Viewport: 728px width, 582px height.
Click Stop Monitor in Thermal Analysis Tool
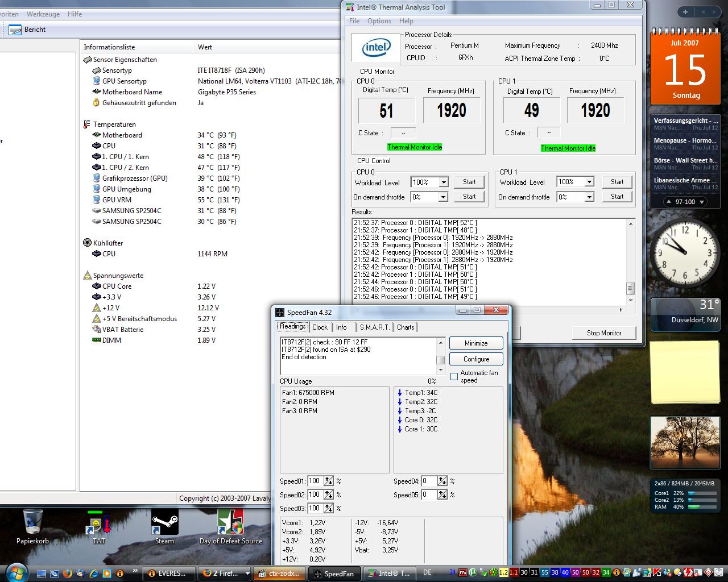click(x=604, y=333)
